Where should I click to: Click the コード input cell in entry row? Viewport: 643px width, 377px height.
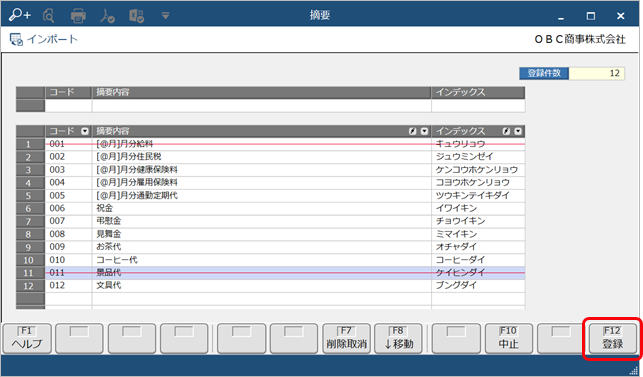[x=68, y=106]
